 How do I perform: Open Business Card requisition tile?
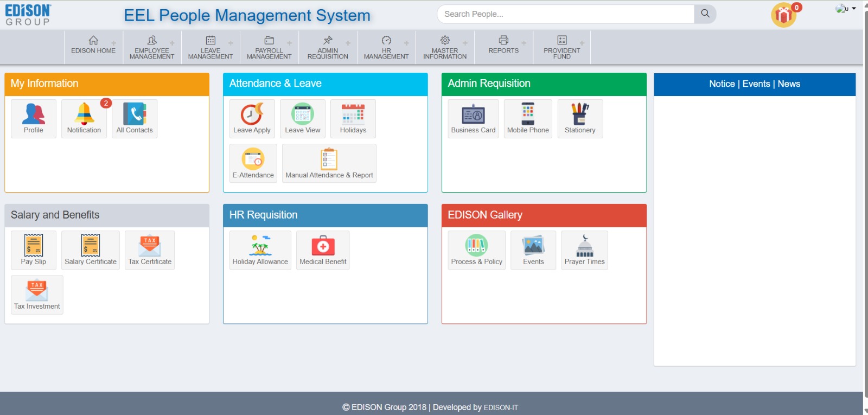click(x=474, y=119)
